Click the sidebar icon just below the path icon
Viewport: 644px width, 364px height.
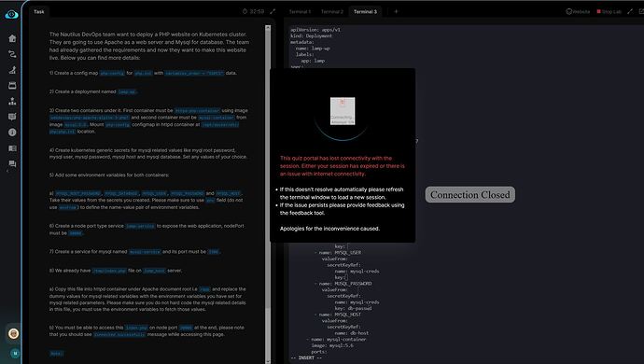point(12,70)
